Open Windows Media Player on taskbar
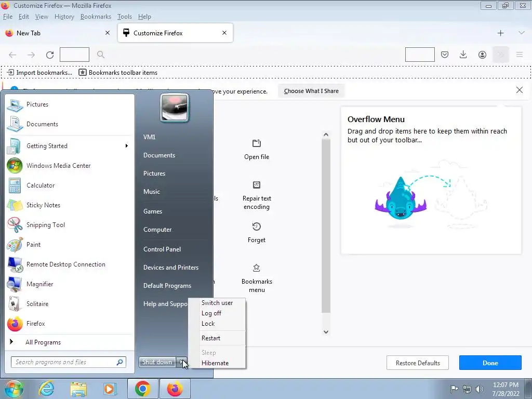 click(109, 389)
